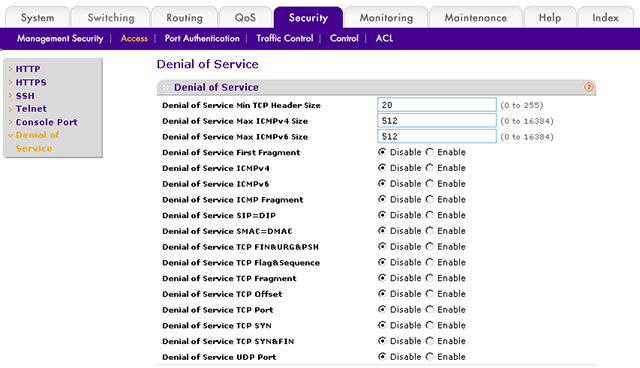Click the Min TCP Header Size field
This screenshot has width=640, height=368.
pyautogui.click(x=437, y=105)
